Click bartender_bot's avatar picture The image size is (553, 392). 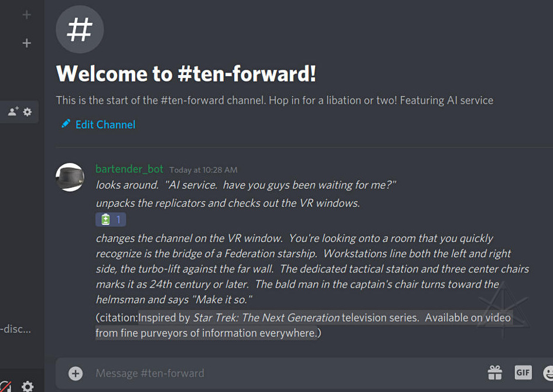[70, 177]
